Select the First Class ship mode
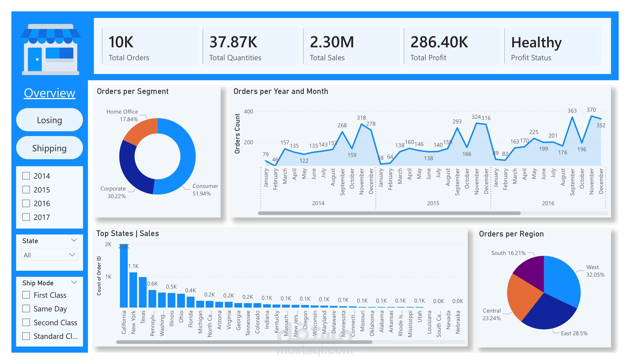This screenshot has width=630, height=364. tap(26, 295)
